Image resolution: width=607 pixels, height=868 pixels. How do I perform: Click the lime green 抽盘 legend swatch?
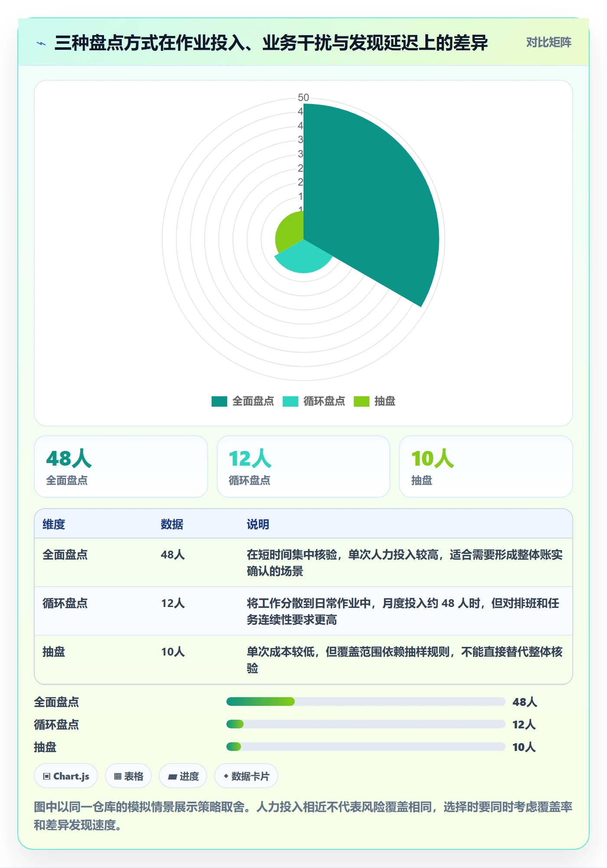362,401
